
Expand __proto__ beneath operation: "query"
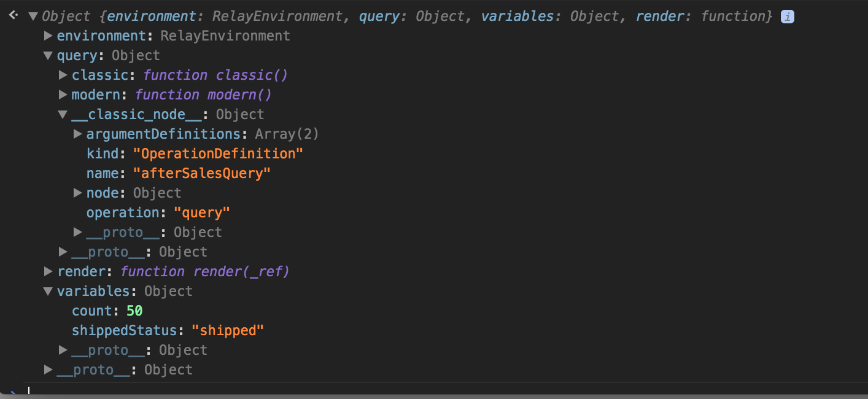[77, 232]
